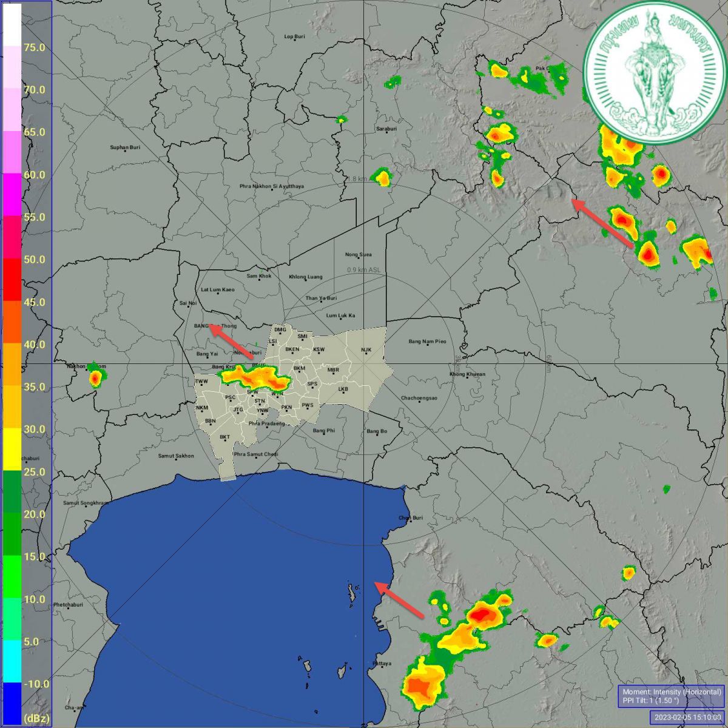Click the Chon Buri map label
728x728 pixels.
pos(411,517)
